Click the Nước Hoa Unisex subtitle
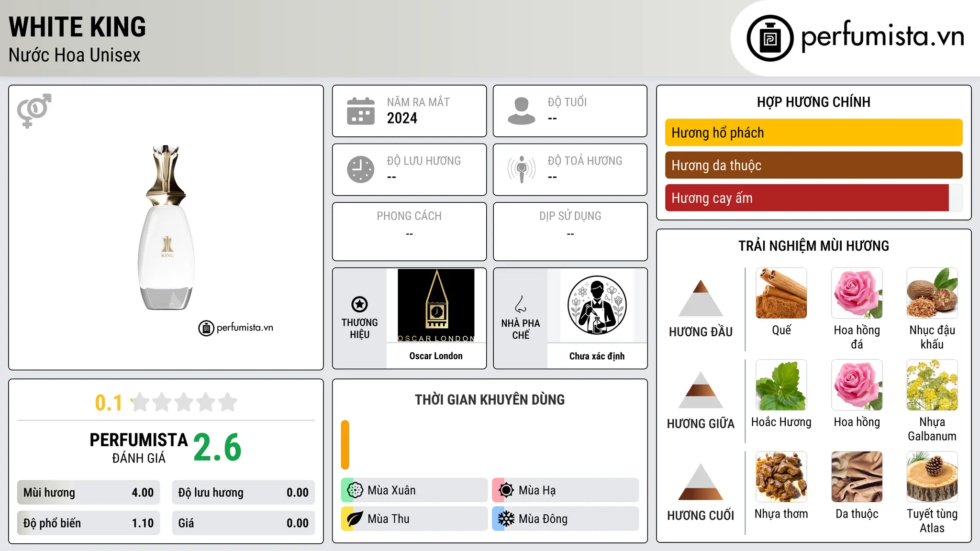The width and height of the screenshot is (980, 551). (x=75, y=55)
